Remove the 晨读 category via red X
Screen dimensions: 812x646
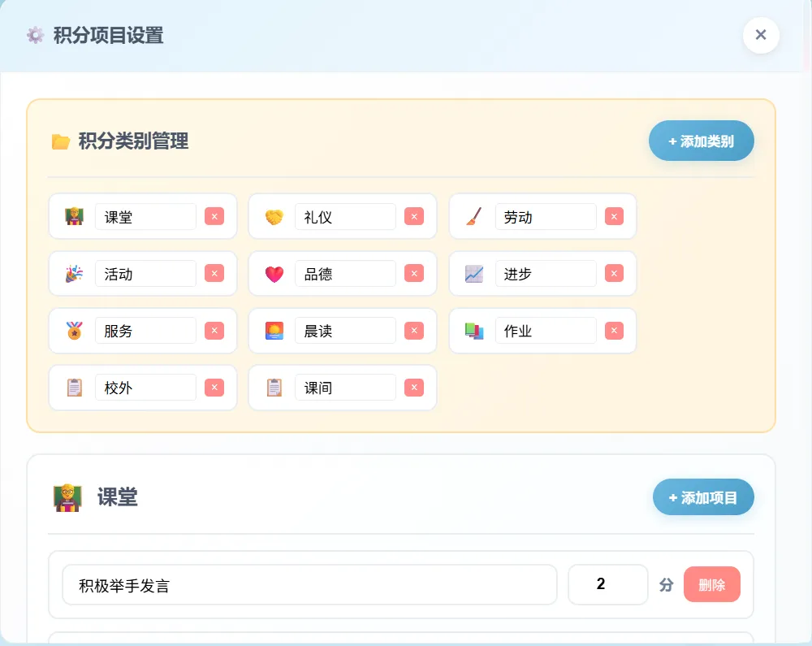point(414,331)
